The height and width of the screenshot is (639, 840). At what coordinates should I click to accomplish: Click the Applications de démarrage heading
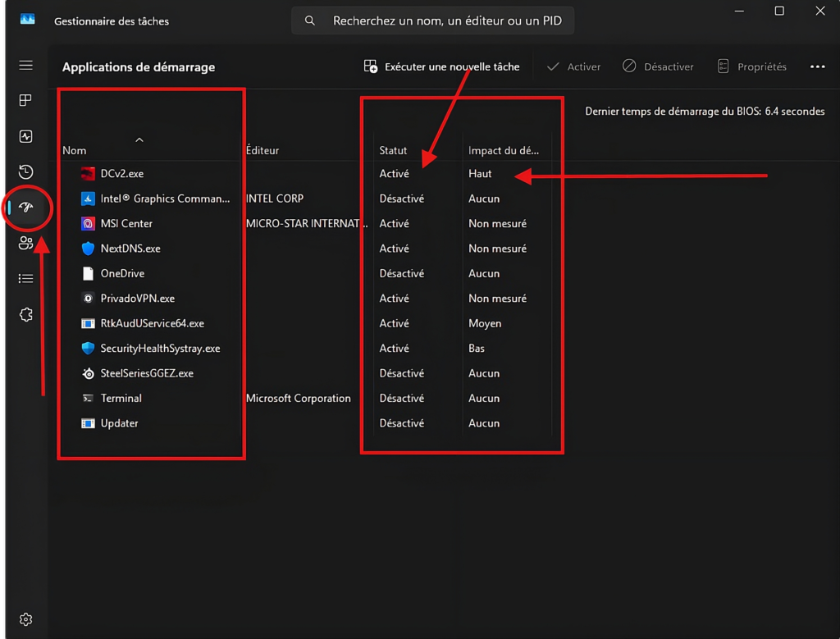pos(139,67)
